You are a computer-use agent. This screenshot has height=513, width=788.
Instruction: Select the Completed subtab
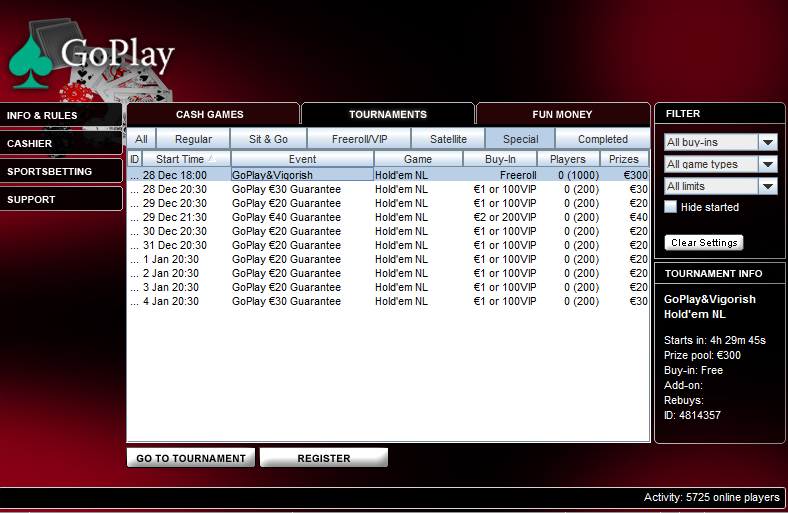[603, 139]
